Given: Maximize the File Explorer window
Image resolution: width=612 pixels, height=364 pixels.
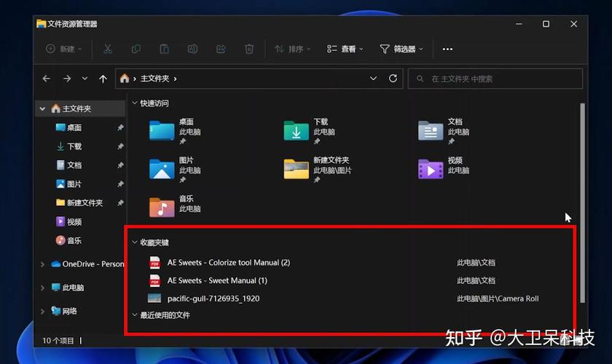Looking at the screenshot, I should [546, 24].
